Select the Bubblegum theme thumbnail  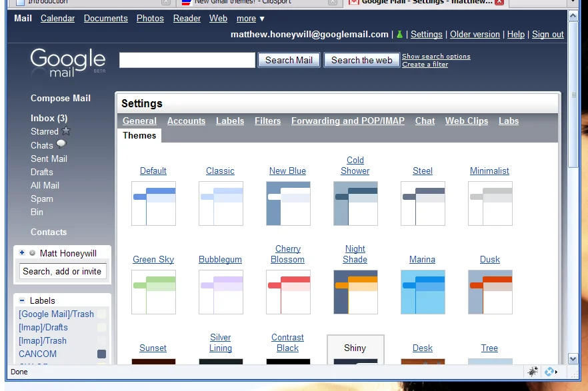pyautogui.click(x=221, y=292)
